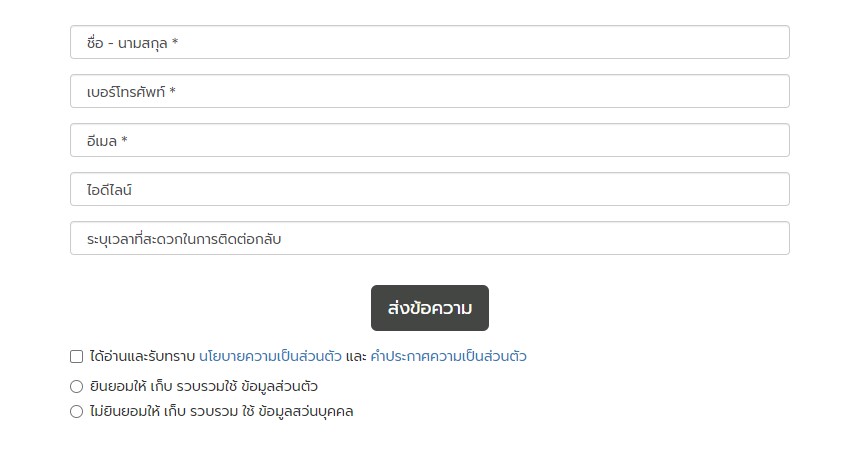Viewport: 845px width, 450px height.
Task: Select the ยินยอมให้ เก็บ รวบรวมใช้ radio button
Action: [x=77, y=386]
